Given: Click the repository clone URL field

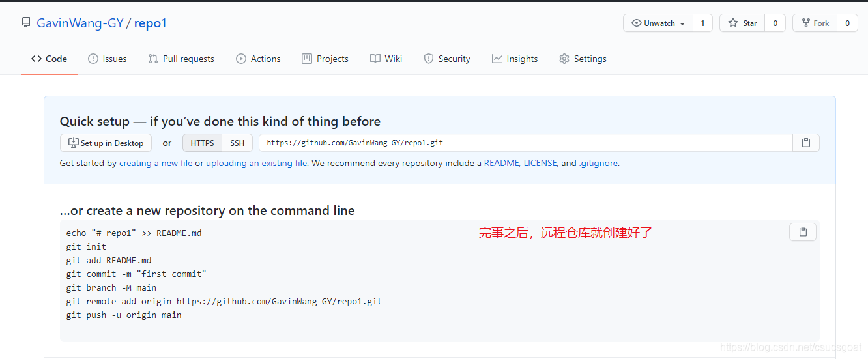Looking at the screenshot, I should tap(526, 143).
